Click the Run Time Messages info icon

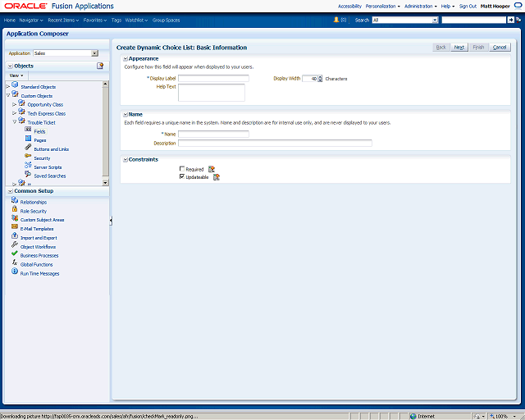[x=15, y=271]
